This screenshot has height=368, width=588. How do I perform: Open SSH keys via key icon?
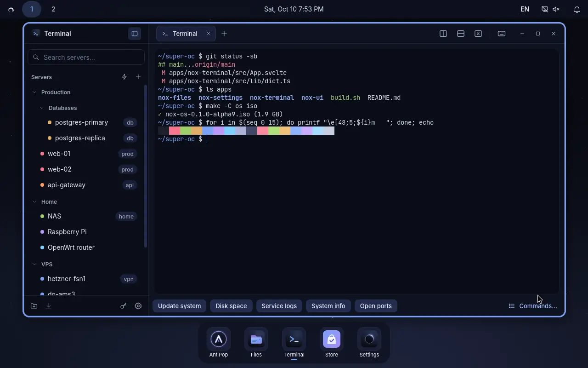click(123, 306)
